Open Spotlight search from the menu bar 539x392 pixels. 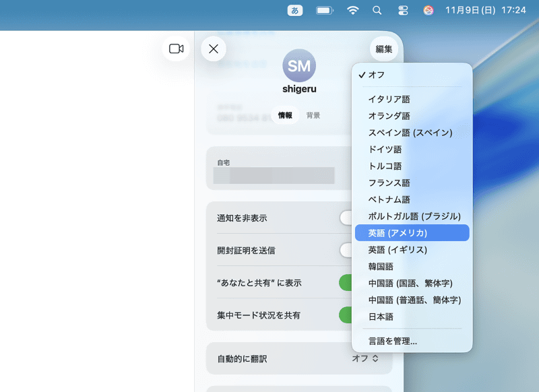tap(377, 10)
